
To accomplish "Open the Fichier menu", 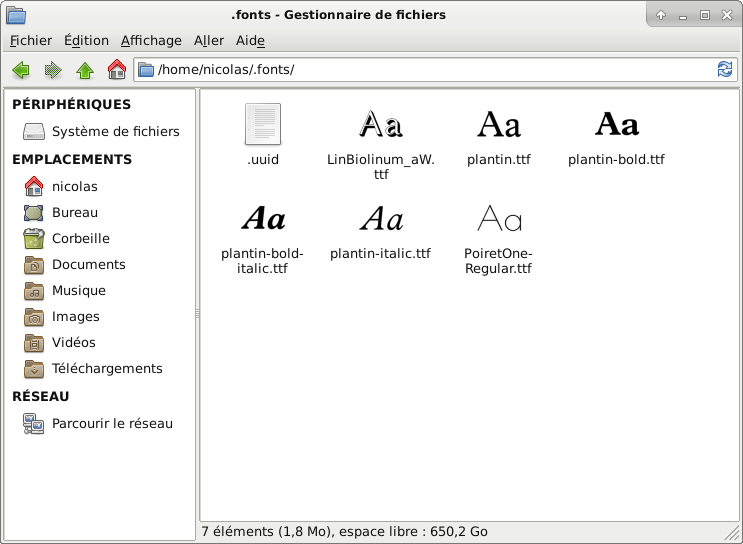I will click(31, 41).
